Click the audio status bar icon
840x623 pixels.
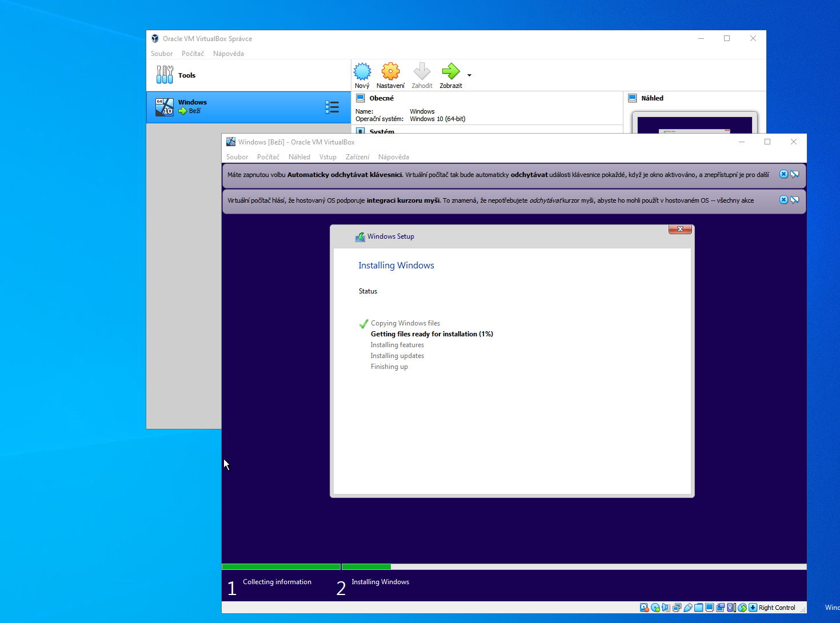click(x=666, y=608)
